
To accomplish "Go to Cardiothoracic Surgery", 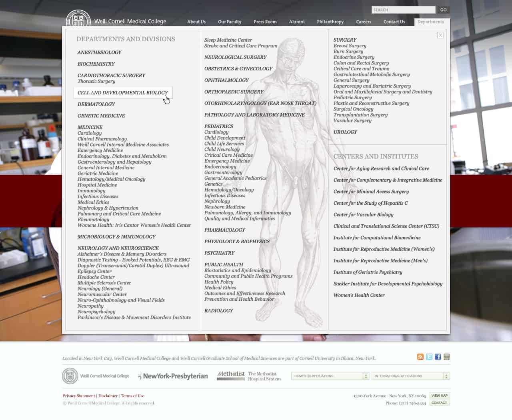I will tap(111, 76).
